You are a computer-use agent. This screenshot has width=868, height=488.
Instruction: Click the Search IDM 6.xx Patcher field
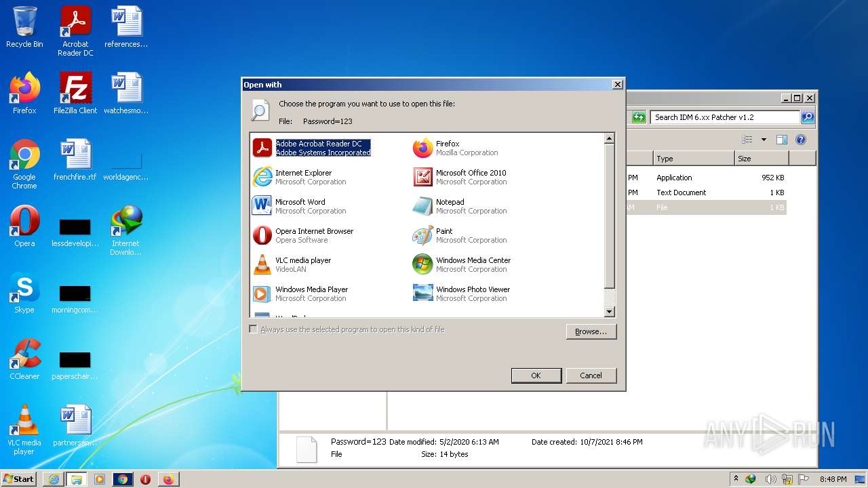point(724,117)
